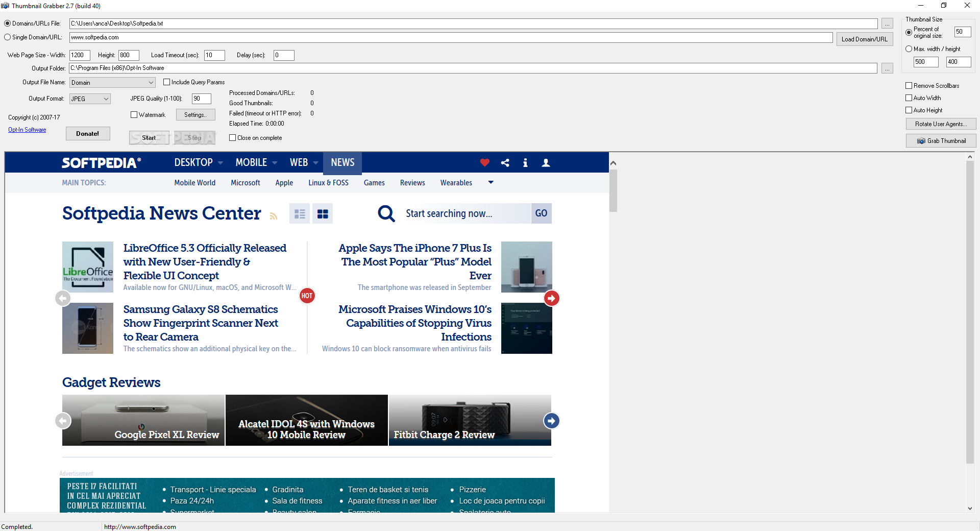
Task: Expand more main topics arrow
Action: 491,182
